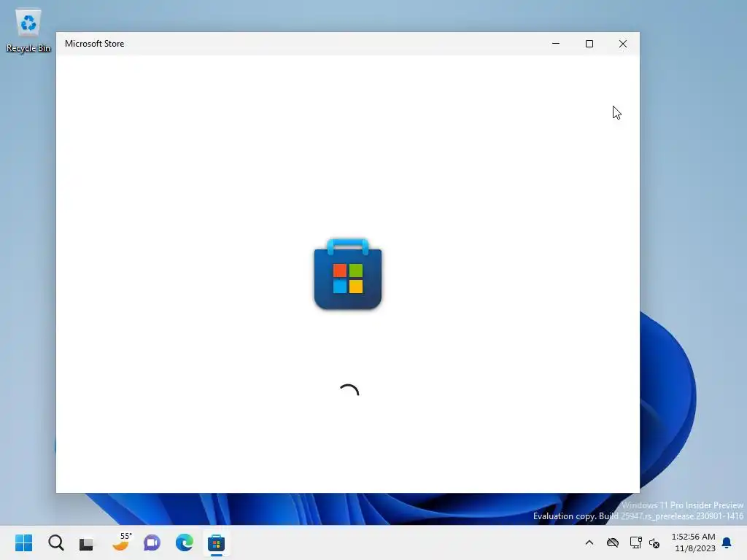This screenshot has height=560, width=747.
Task: Launch Microsoft Edge from taskbar
Action: 185,542
